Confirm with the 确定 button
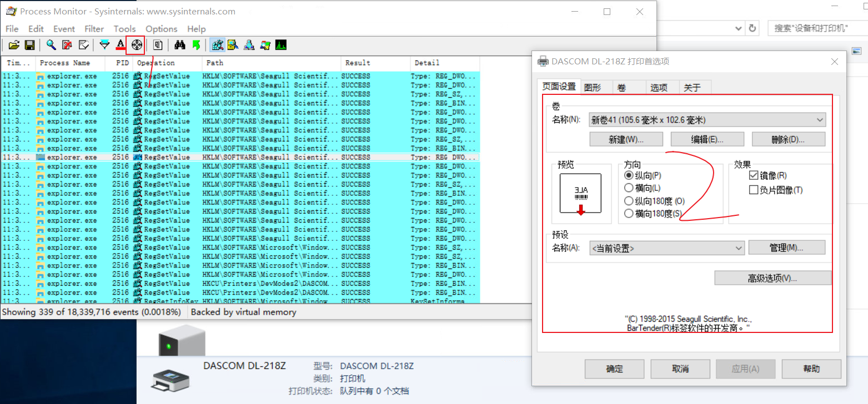This screenshot has height=404, width=868. pos(615,368)
